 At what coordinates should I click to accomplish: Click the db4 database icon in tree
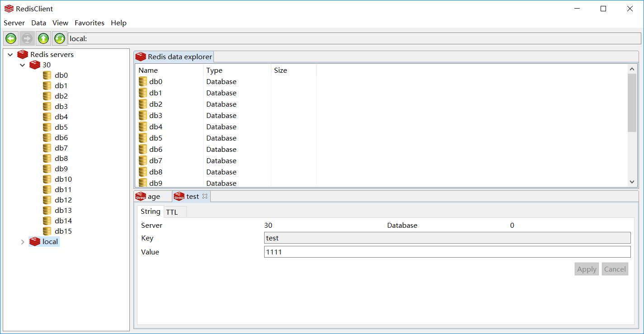[x=47, y=117]
